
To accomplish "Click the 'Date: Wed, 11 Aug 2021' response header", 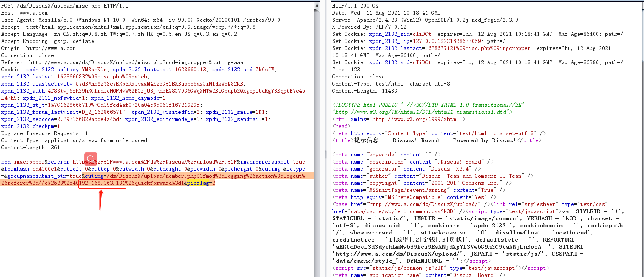I will click(386, 13).
